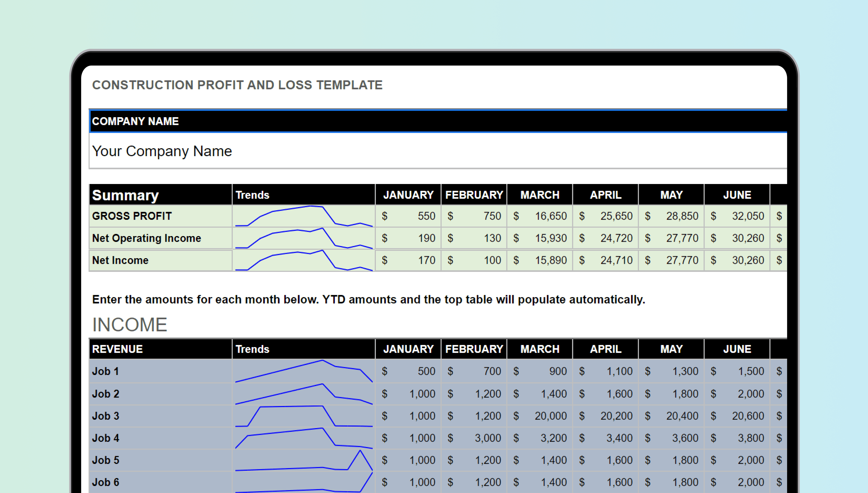Click Gross Profit March value 16,650
The height and width of the screenshot is (493, 868).
[x=540, y=216]
